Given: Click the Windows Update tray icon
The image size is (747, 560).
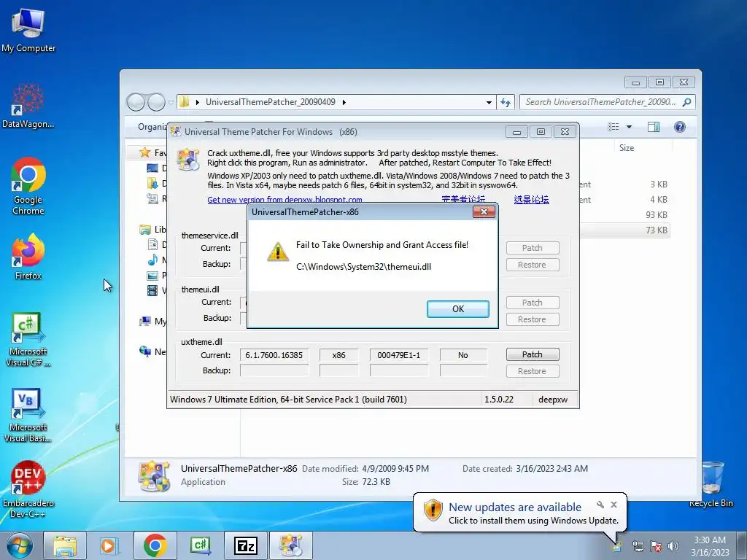Looking at the screenshot, I should click(x=617, y=546).
